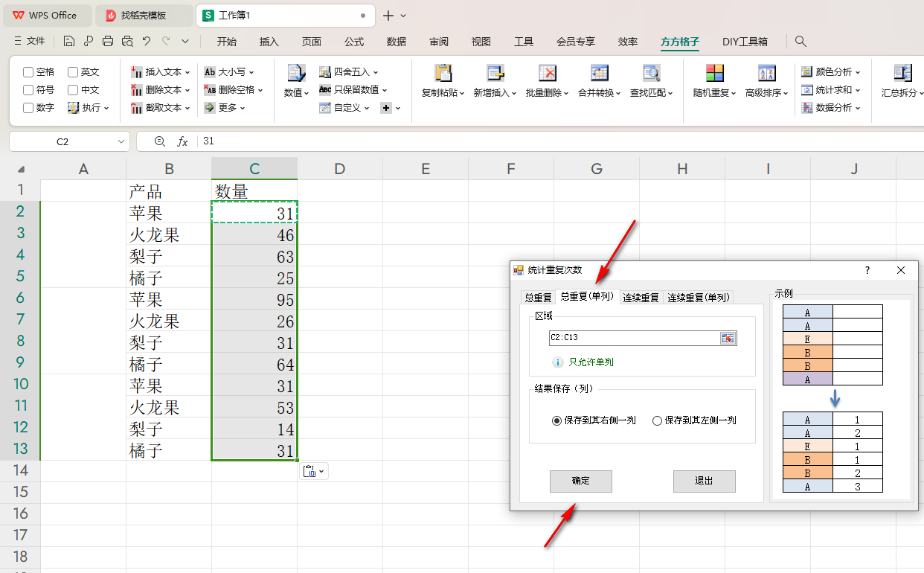Viewport: 924px width, 573px height.
Task: Expand the name box dropdown arrow
Action: point(121,141)
